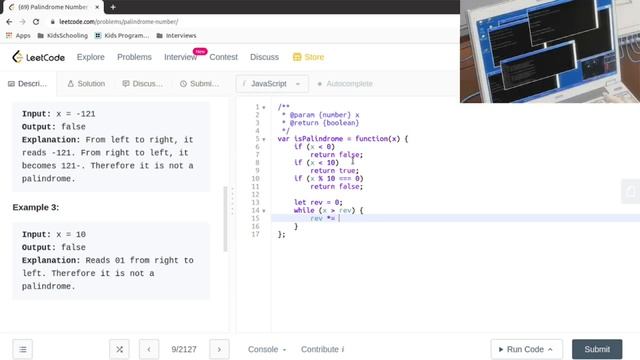
Task: Collapse the while loop fold at line 14
Action: click(x=264, y=211)
